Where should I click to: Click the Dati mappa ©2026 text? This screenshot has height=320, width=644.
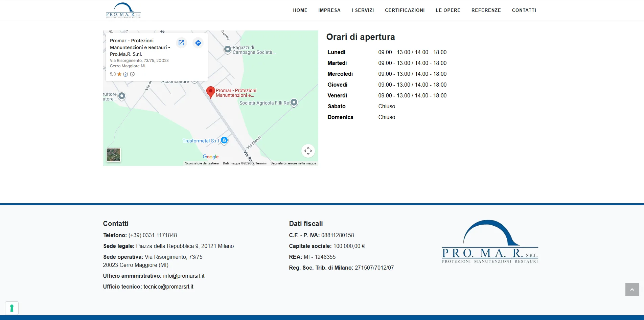point(237,163)
